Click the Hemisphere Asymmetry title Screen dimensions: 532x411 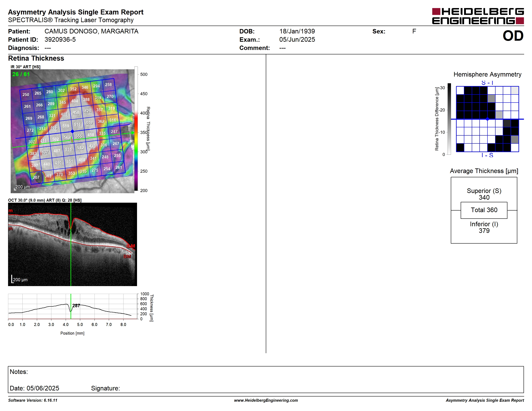click(x=487, y=75)
